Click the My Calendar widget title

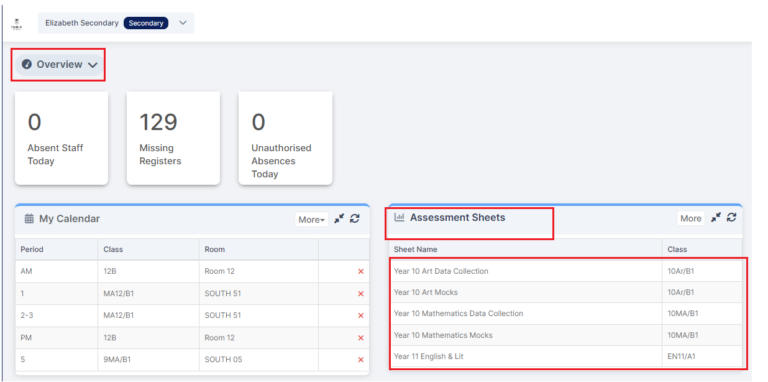pos(70,219)
